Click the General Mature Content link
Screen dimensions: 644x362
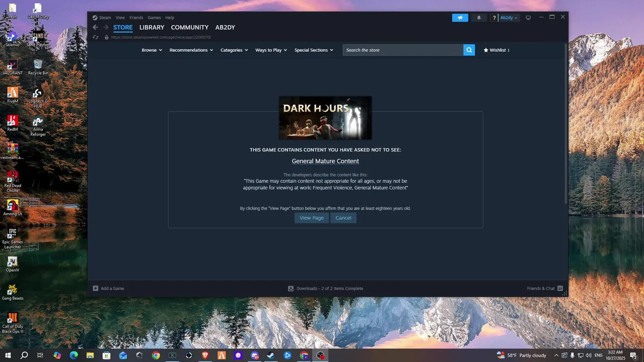click(x=326, y=161)
